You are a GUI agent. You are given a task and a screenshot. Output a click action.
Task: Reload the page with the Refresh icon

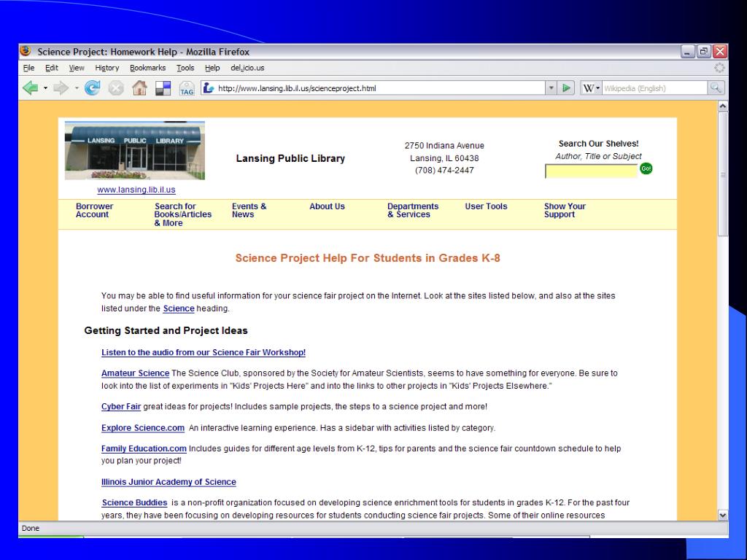click(x=92, y=88)
